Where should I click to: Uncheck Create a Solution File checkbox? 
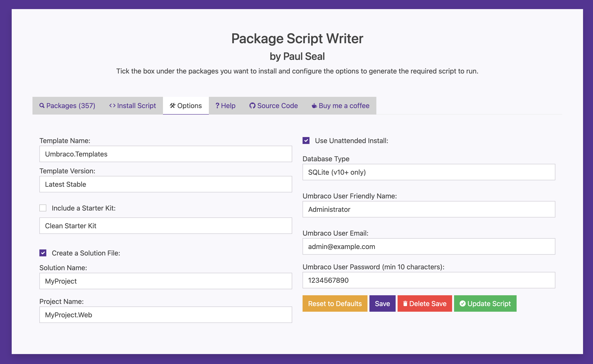(x=43, y=253)
